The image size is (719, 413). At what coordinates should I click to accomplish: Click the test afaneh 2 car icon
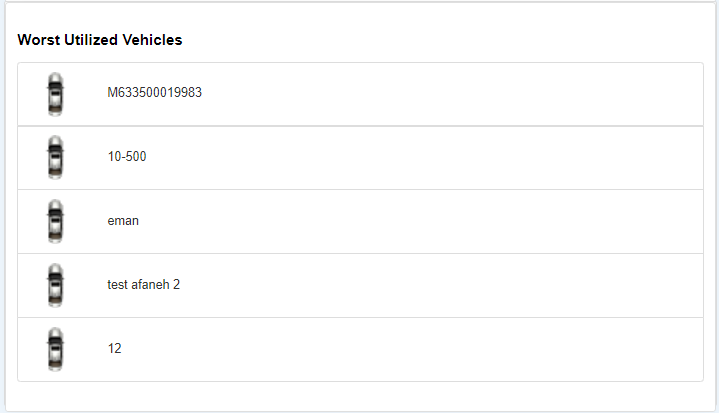click(x=56, y=286)
